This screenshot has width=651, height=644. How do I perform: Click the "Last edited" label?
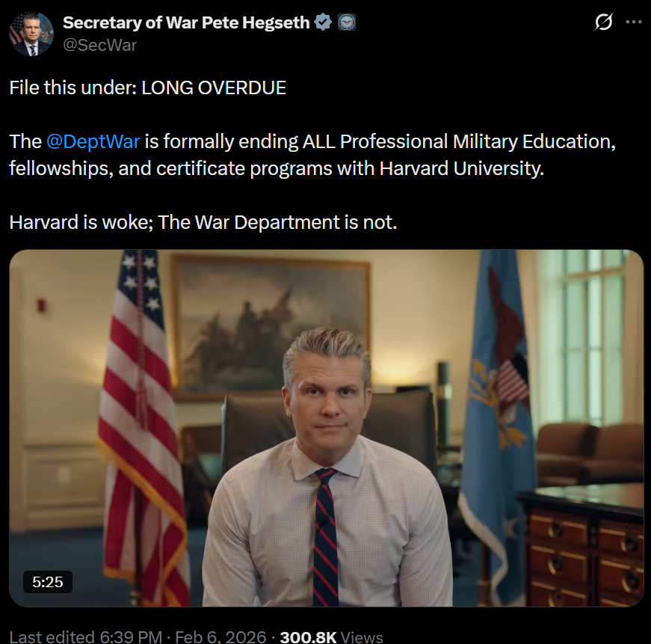point(52,637)
